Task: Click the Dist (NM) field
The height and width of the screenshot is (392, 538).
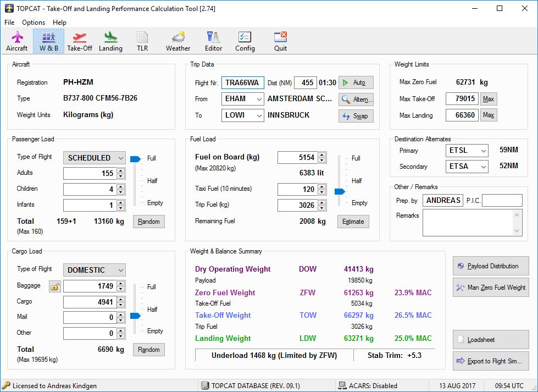Action: pos(306,82)
